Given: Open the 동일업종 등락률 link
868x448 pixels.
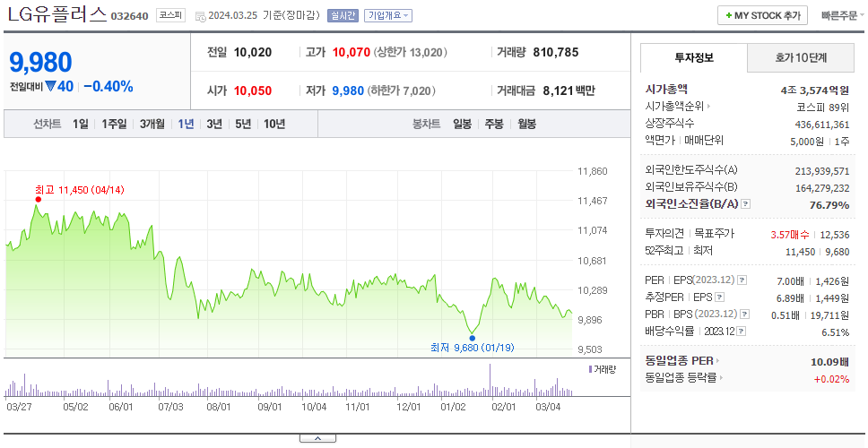Looking at the screenshot, I should [684, 378].
